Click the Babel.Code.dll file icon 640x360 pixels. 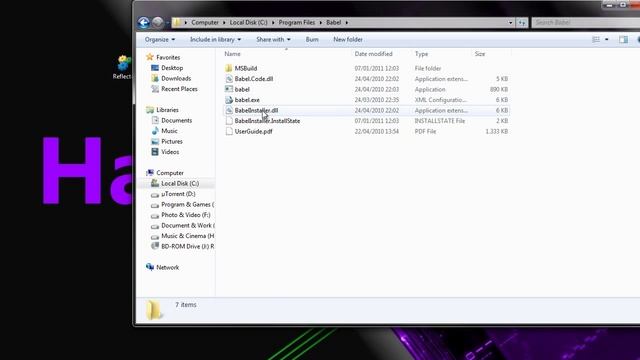(229, 79)
